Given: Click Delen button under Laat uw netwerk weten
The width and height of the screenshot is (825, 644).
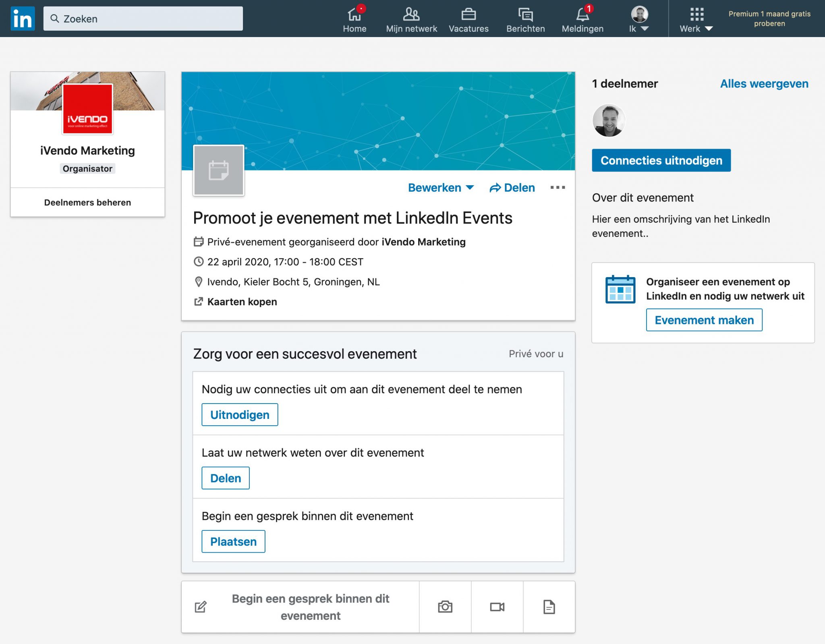Looking at the screenshot, I should click(226, 478).
